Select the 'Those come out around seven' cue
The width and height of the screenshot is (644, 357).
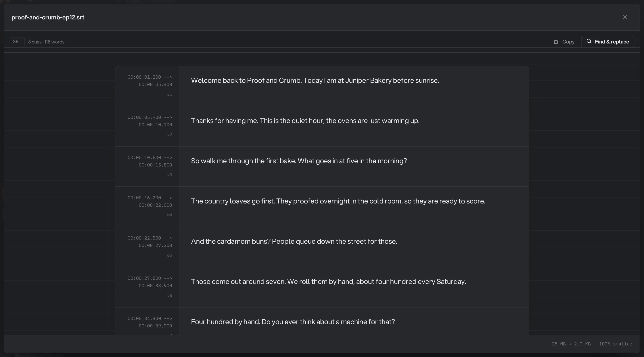click(328, 282)
